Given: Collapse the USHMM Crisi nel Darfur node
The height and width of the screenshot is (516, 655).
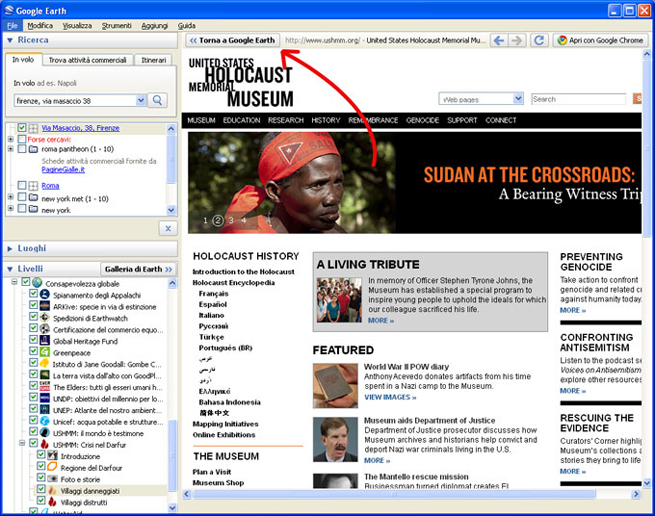Looking at the screenshot, I should tap(22, 443).
